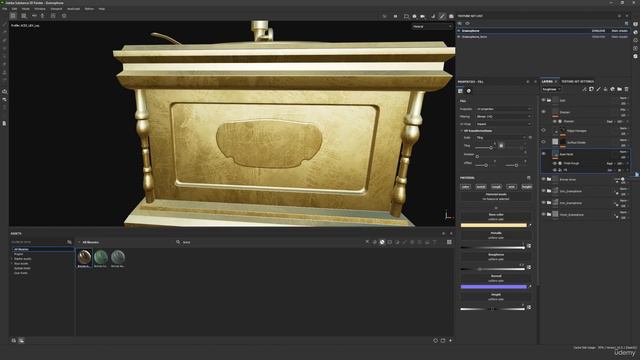Switch to the Layers tab
The image size is (640, 360).
click(547, 82)
